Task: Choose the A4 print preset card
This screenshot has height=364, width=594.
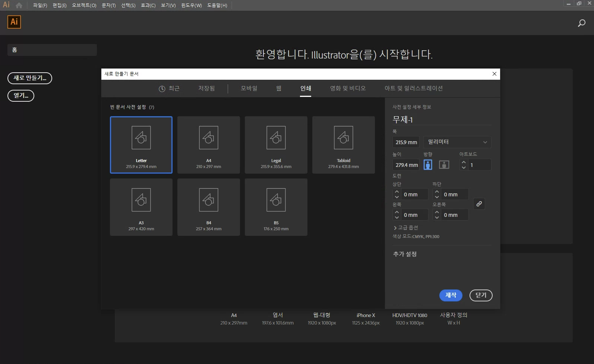Action: click(209, 145)
